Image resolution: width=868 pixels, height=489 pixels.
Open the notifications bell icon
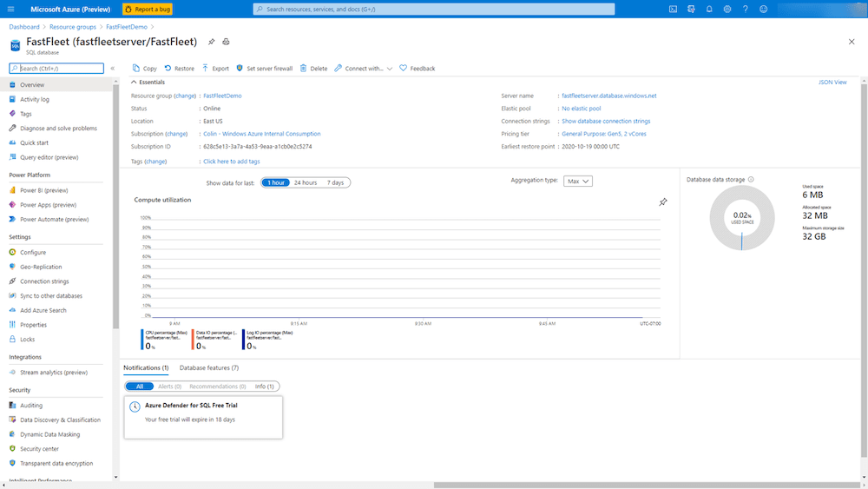(709, 9)
